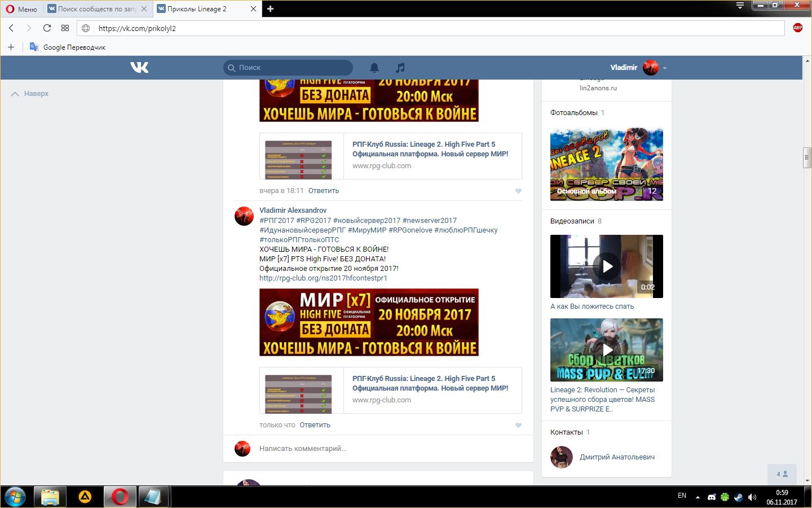Open Дмитрий Анатольевич contact profile
This screenshot has width=812, height=508.
tap(617, 457)
